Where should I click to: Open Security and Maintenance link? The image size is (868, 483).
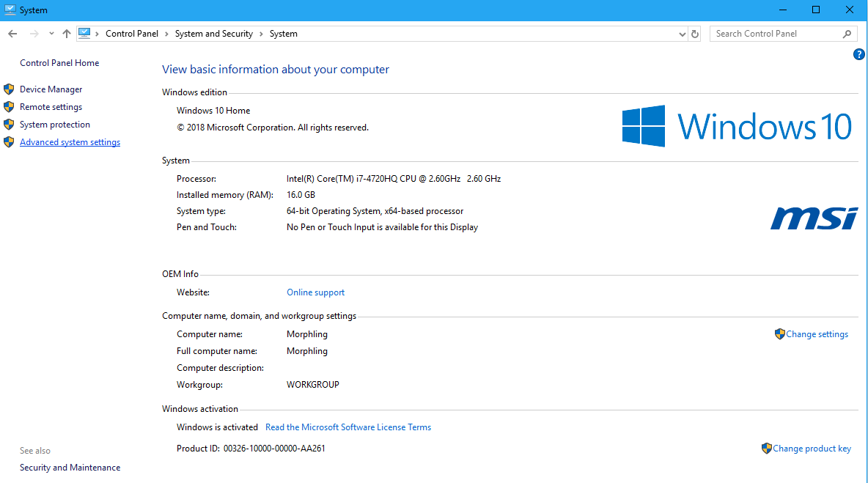70,468
